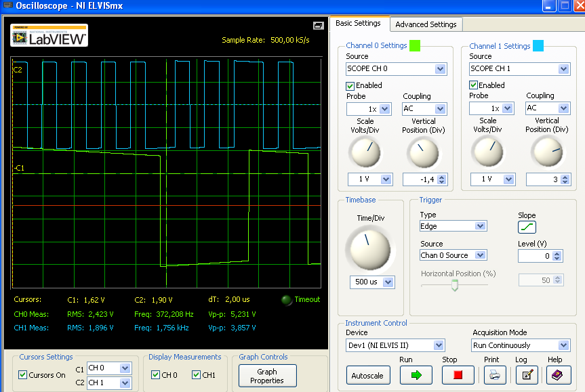
Task: Open Channel 0 Source dropdown
Action: 397,69
